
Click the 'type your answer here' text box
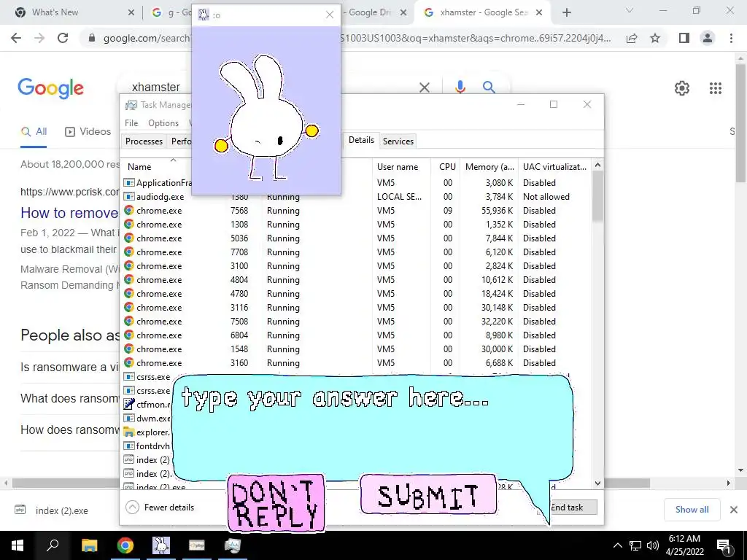[373, 427]
